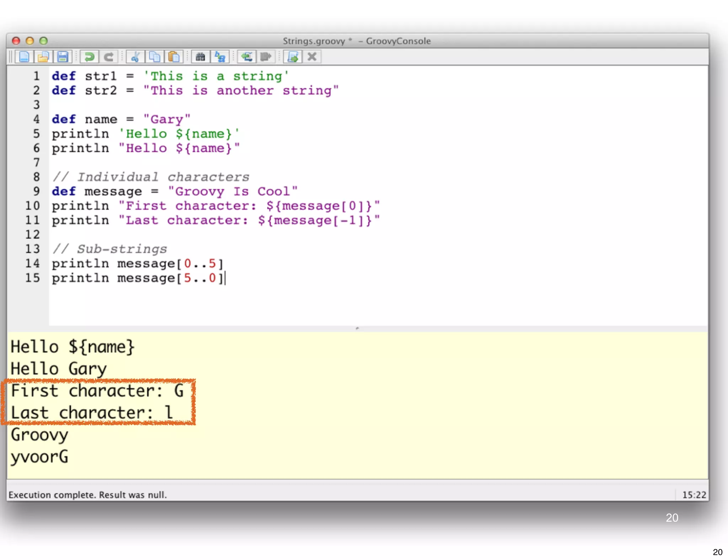
Task: Open Find with the binoculars icon
Action: click(x=200, y=57)
